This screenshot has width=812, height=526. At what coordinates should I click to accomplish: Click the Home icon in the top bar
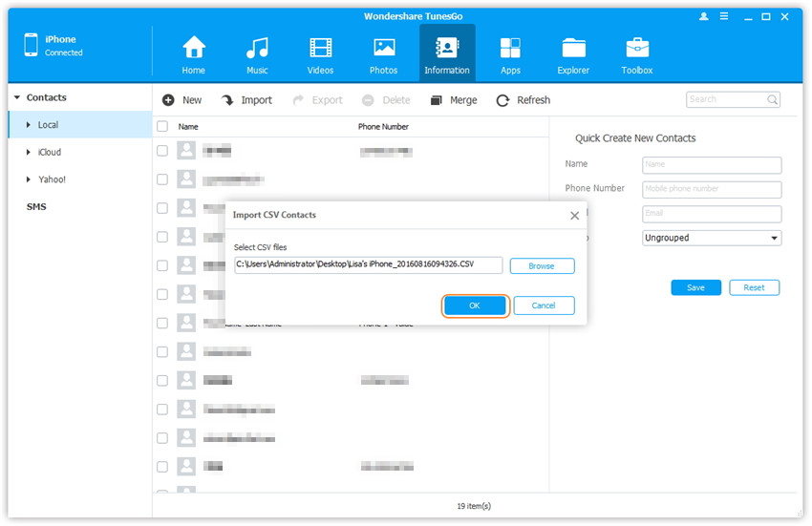pyautogui.click(x=194, y=49)
